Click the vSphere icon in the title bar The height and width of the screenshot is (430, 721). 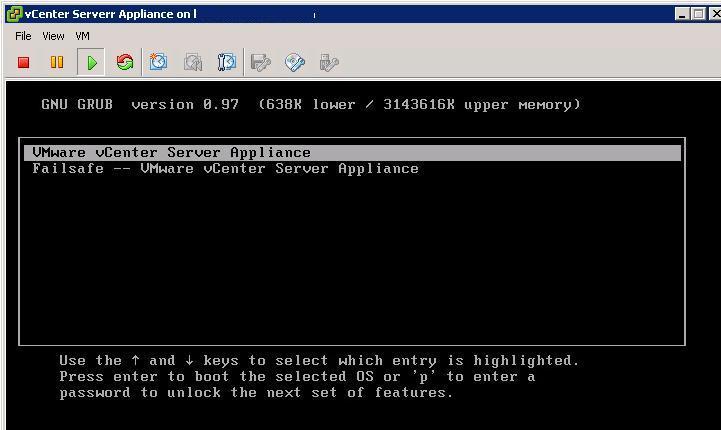pyautogui.click(x=14, y=14)
